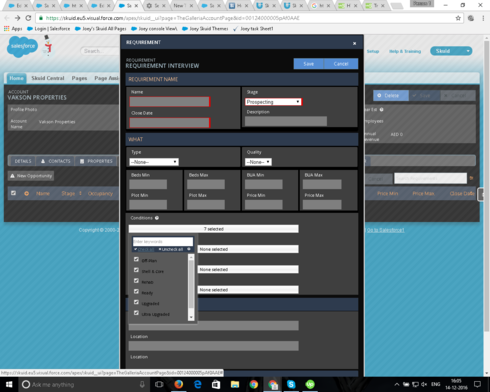
Task: Focus the Plot Min field
Action: click(148, 204)
